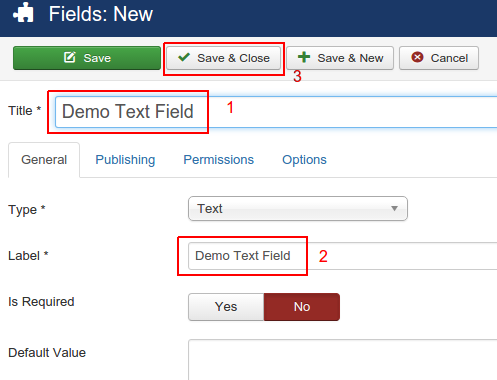Click the green plus icon
This screenshot has width=497, height=380.
pyautogui.click(x=304, y=57)
